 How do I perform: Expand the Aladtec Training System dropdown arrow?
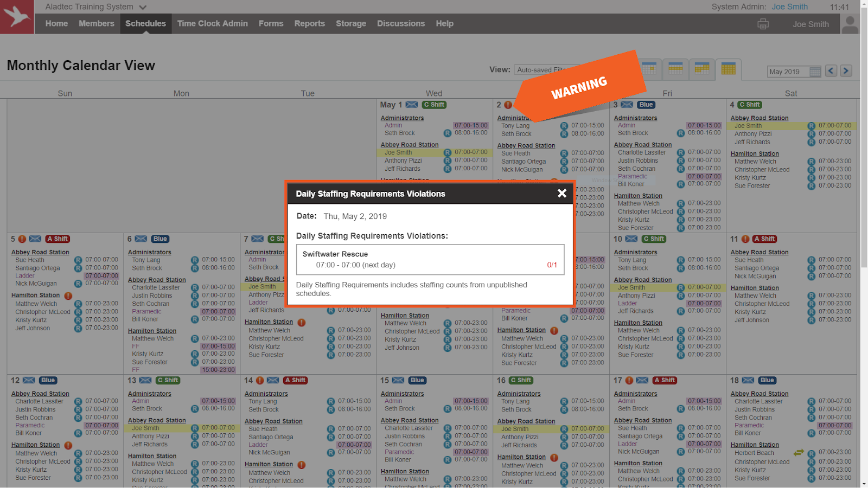point(143,8)
